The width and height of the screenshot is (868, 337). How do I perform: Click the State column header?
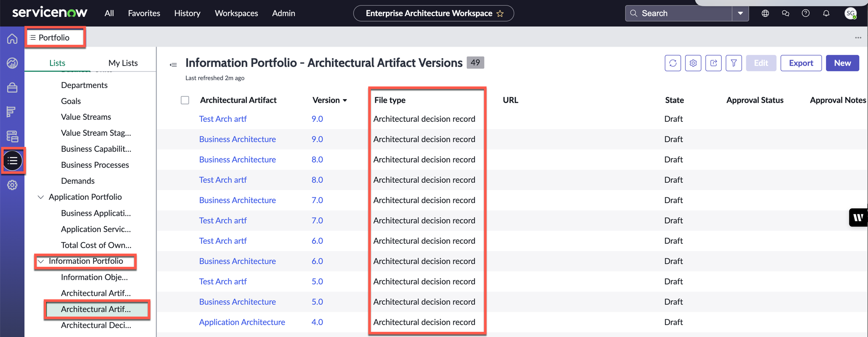tap(674, 100)
